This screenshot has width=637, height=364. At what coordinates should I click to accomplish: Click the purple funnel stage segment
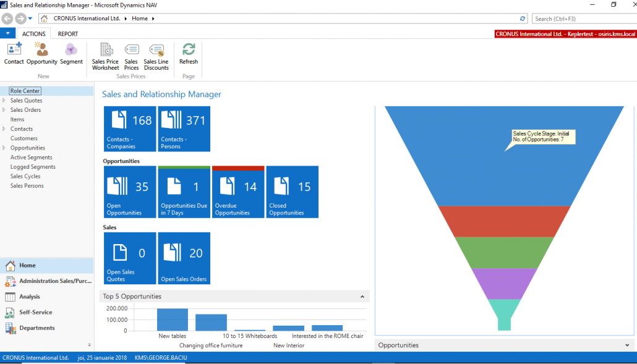tap(504, 283)
